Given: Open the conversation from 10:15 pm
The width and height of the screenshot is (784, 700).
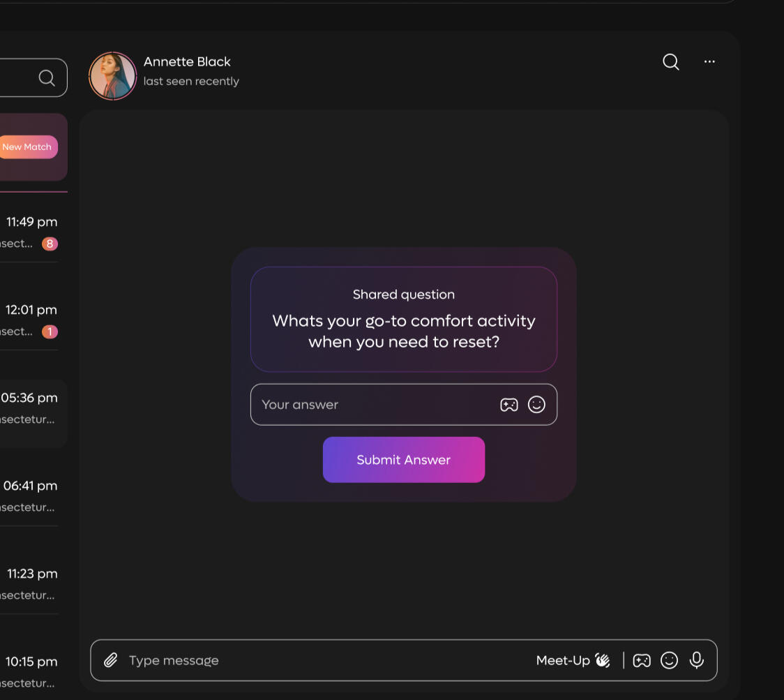Looking at the screenshot, I should pyautogui.click(x=31, y=671).
